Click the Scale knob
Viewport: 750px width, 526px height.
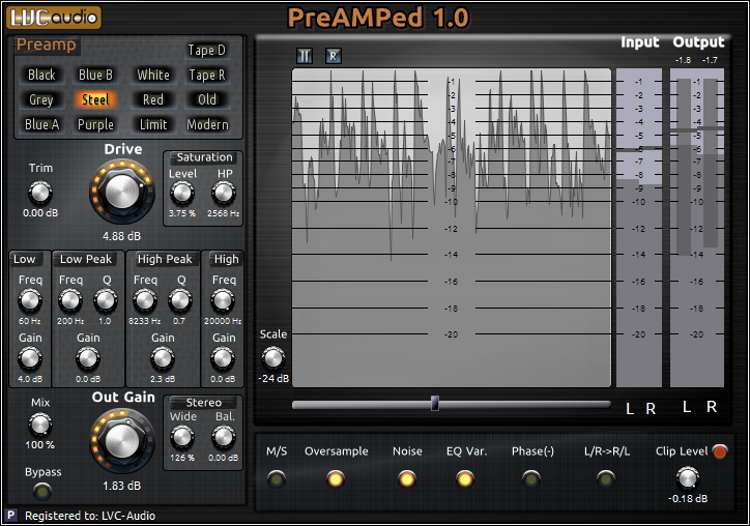click(273, 358)
